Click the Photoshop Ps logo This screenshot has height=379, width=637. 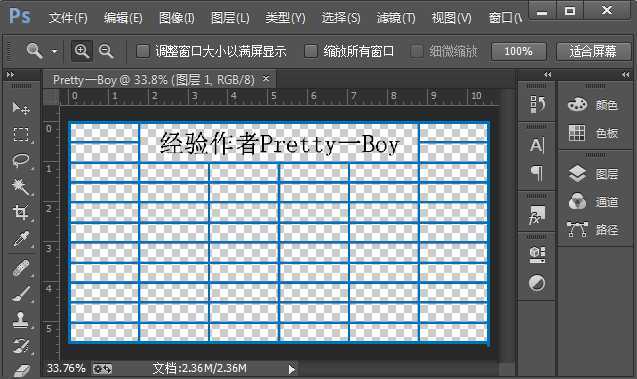pos(20,17)
